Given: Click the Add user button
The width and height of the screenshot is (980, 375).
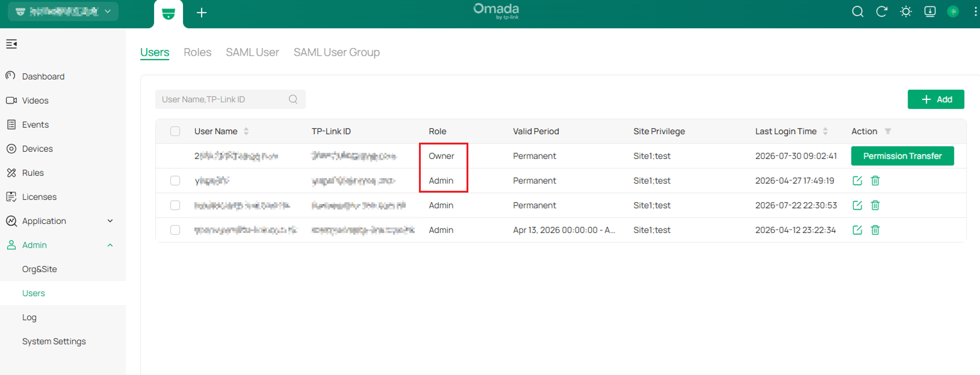Looking at the screenshot, I should tap(936, 99).
